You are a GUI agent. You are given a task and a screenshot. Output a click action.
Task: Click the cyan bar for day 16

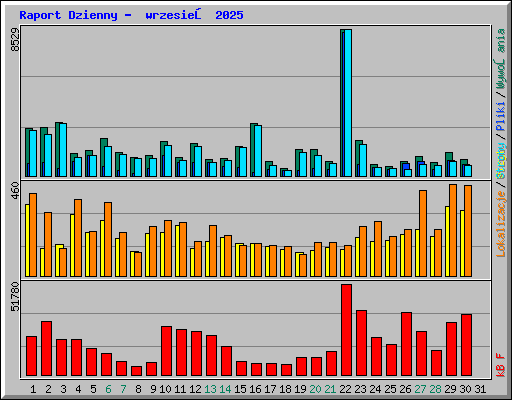pos(258,151)
